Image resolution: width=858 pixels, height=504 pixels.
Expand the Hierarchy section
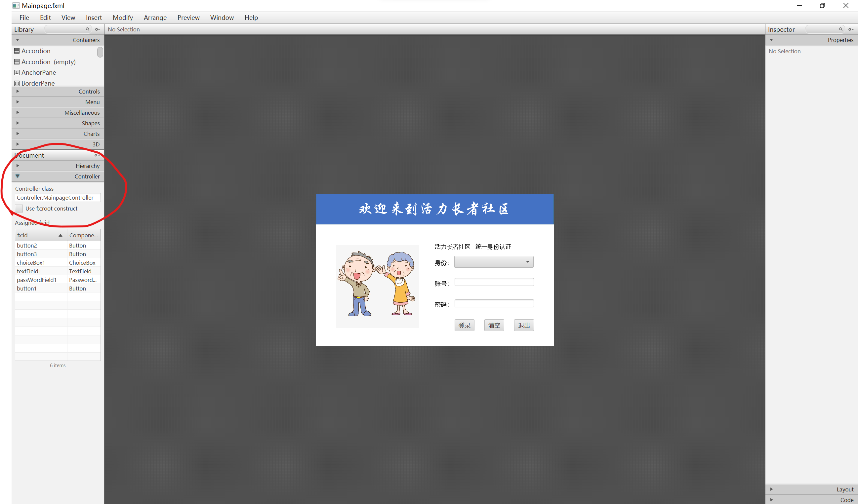click(18, 166)
